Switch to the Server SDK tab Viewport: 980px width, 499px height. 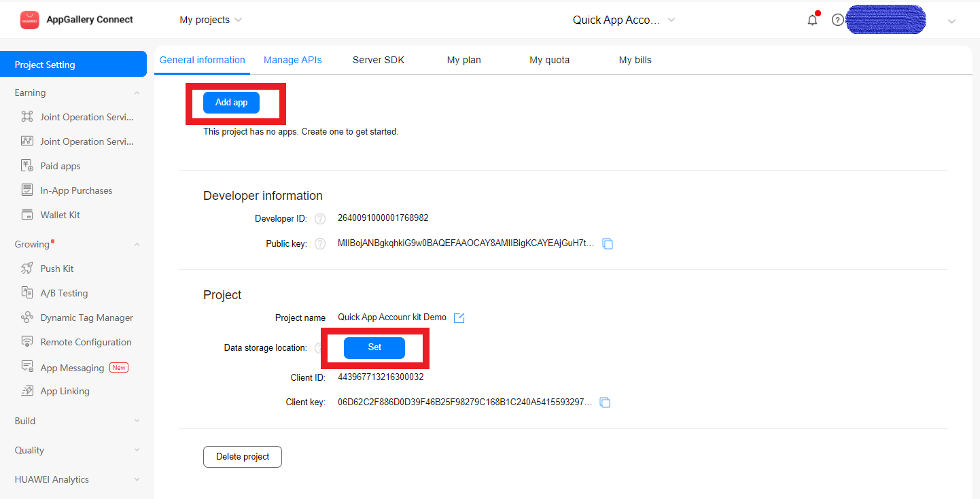pyautogui.click(x=379, y=60)
